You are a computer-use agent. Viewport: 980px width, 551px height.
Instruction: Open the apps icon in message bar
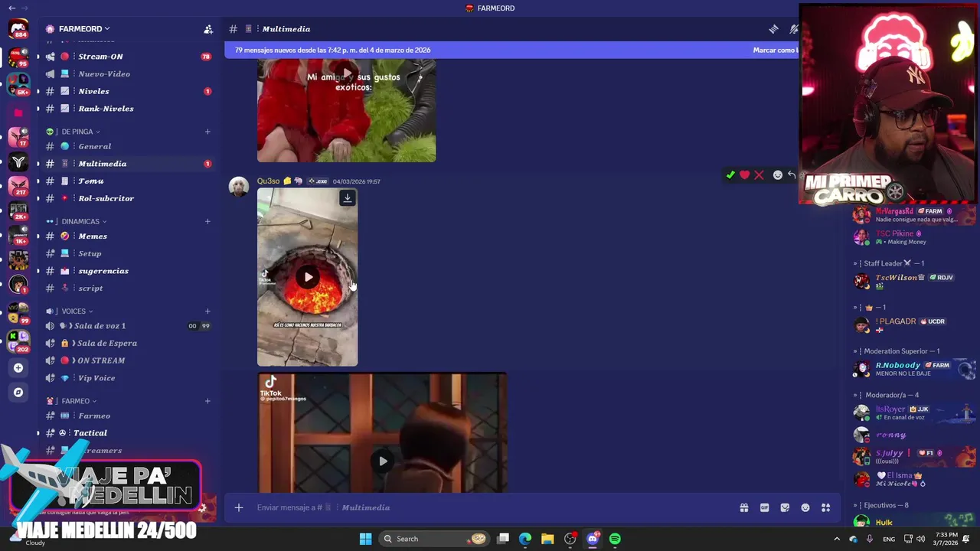[826, 507]
